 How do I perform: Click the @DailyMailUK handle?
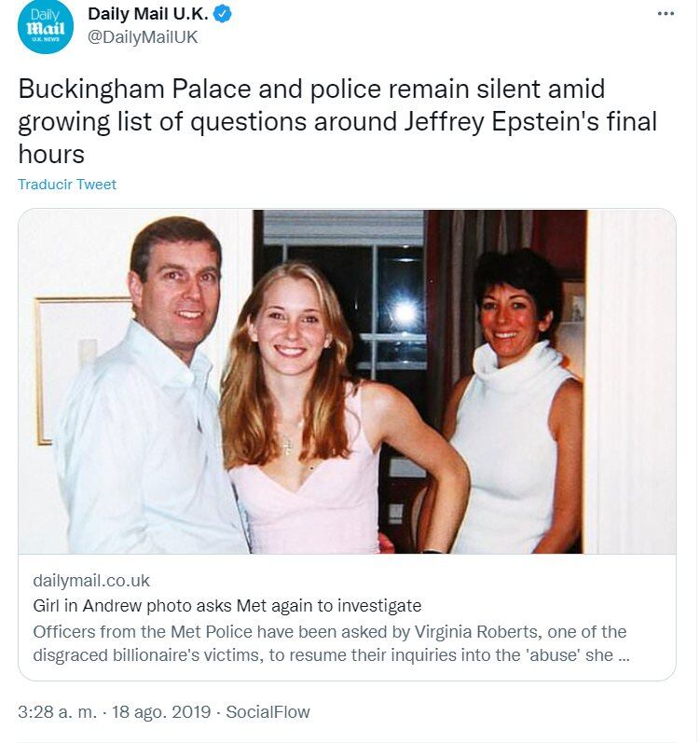(x=142, y=38)
